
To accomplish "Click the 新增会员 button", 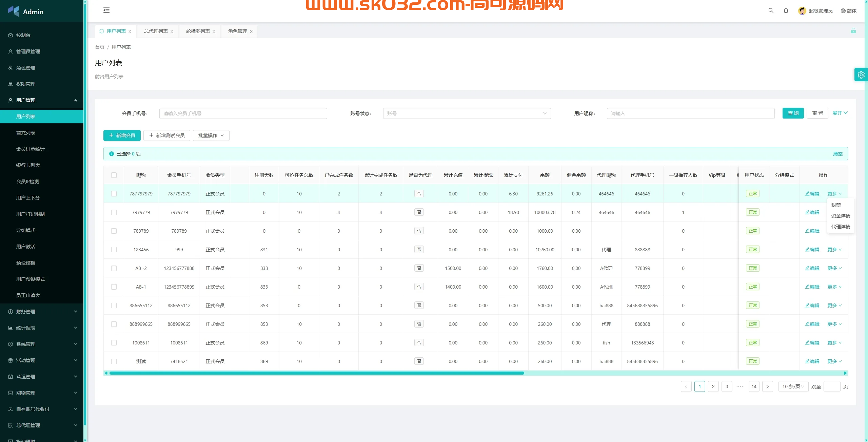I will coord(122,135).
